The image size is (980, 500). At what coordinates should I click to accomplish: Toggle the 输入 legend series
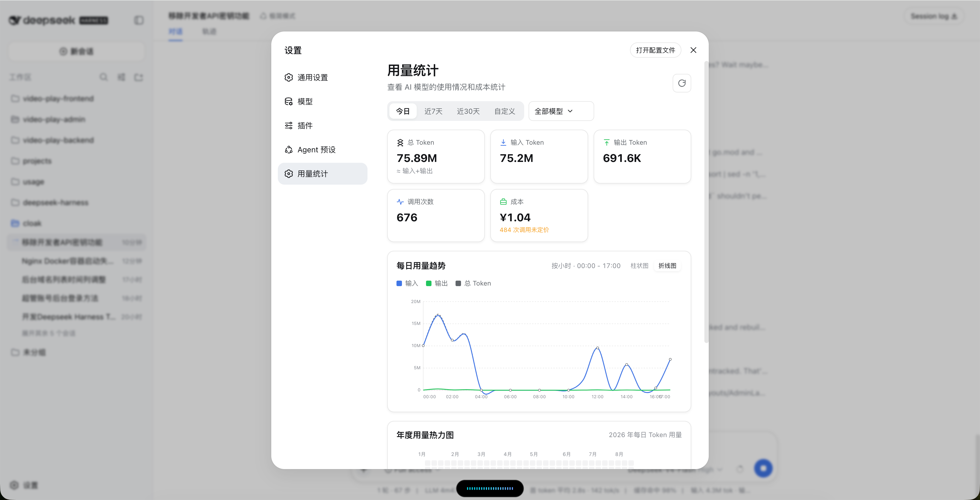407,283
